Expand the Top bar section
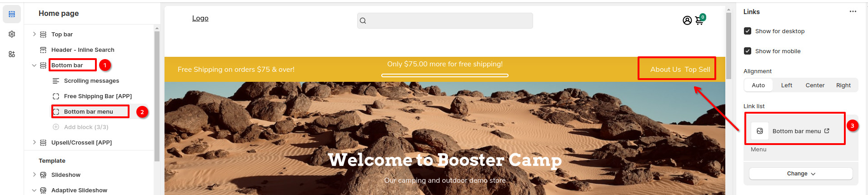868x195 pixels. pyautogui.click(x=34, y=34)
